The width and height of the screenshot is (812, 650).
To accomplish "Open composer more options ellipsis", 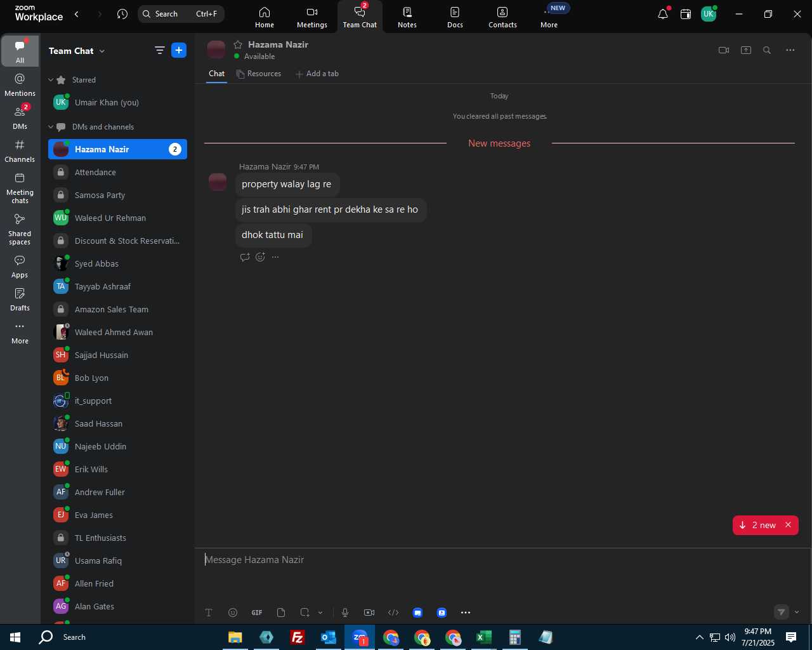I will 466,613.
